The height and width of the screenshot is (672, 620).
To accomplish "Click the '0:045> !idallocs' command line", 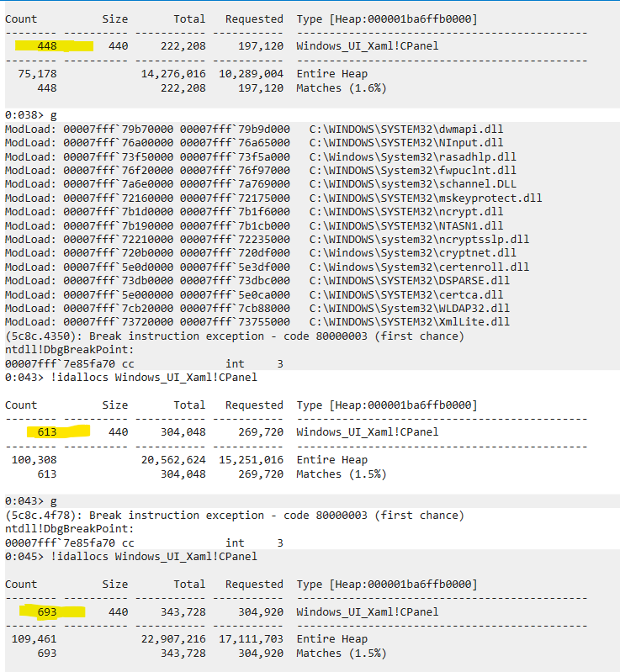I will (130, 557).
